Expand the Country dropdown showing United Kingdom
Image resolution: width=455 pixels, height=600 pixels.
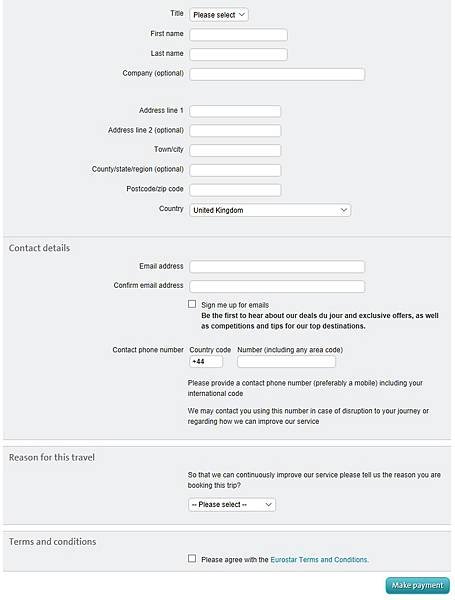click(x=270, y=210)
